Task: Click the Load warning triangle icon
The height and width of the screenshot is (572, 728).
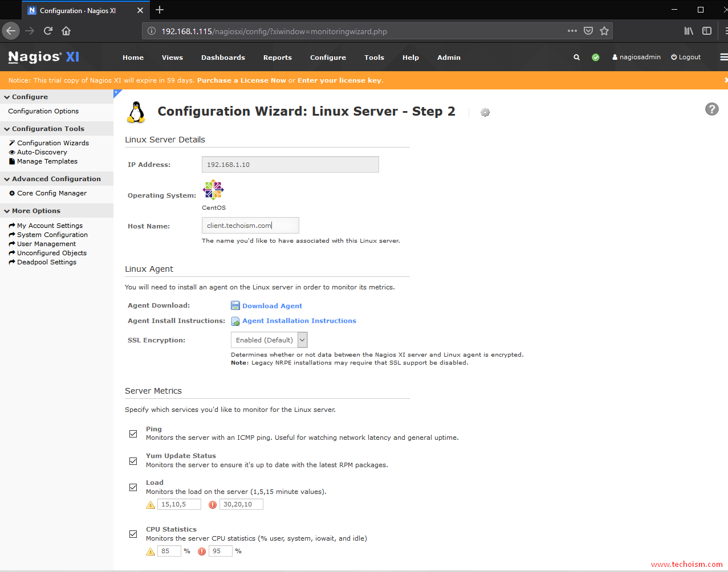Action: click(x=151, y=505)
